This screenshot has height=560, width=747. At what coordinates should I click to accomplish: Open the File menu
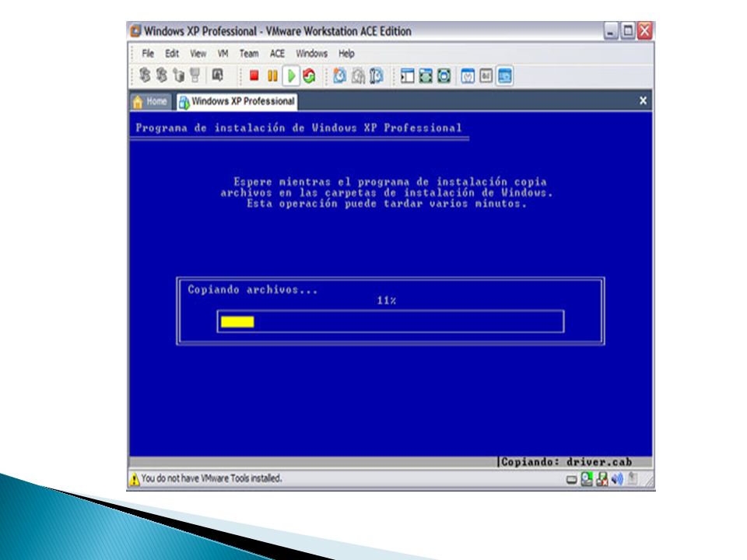click(x=148, y=54)
